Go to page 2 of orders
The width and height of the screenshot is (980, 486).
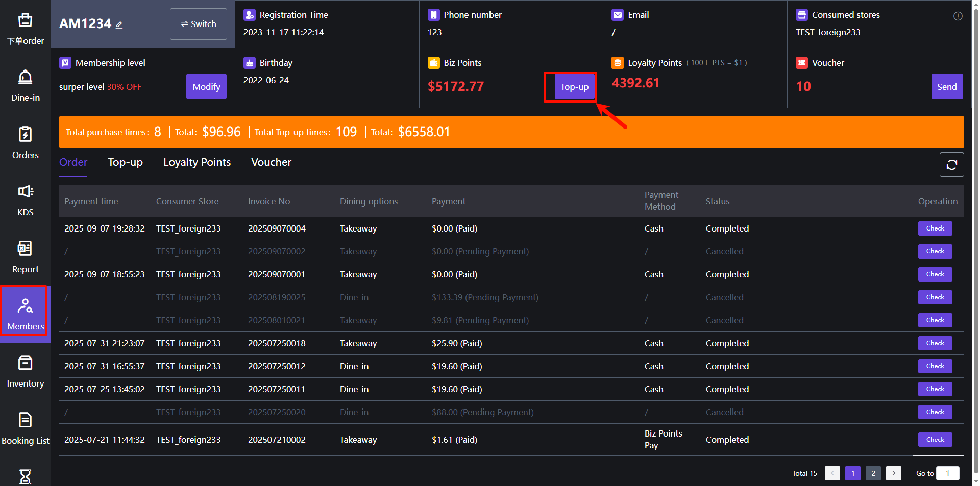(873, 473)
